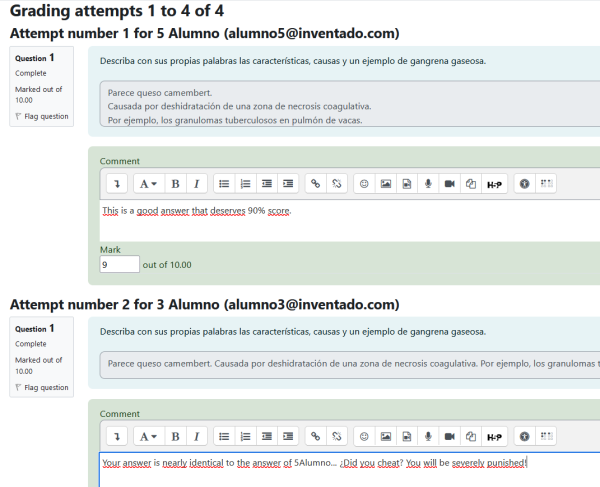
Task: Click 'out of 10.00' label beside Mark field
Action: (167, 265)
